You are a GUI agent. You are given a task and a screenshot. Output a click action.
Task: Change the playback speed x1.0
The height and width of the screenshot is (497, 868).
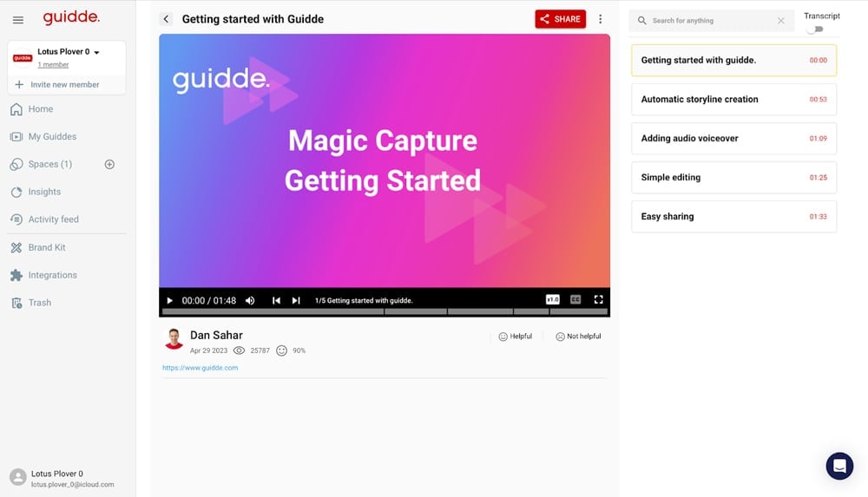[x=552, y=299]
